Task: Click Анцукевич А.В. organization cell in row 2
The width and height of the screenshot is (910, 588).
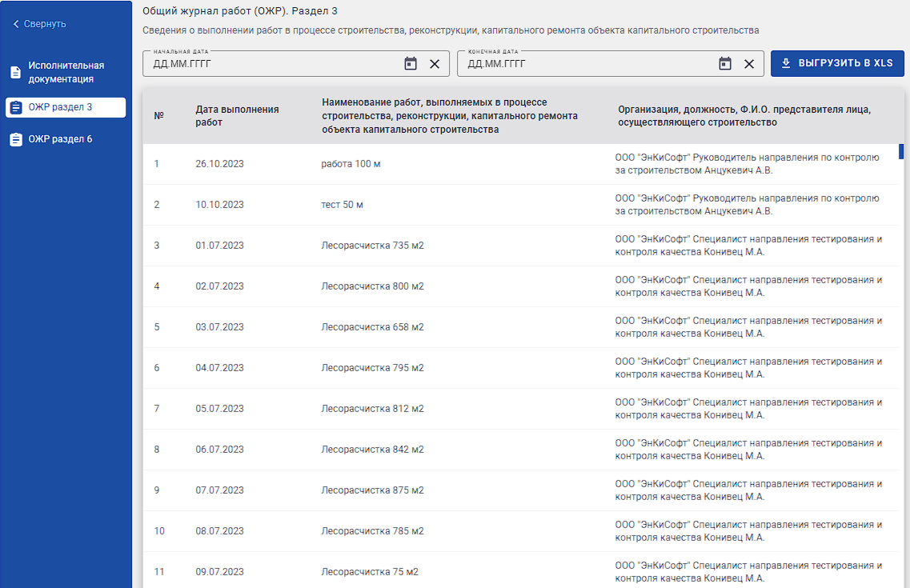Action: (748, 205)
